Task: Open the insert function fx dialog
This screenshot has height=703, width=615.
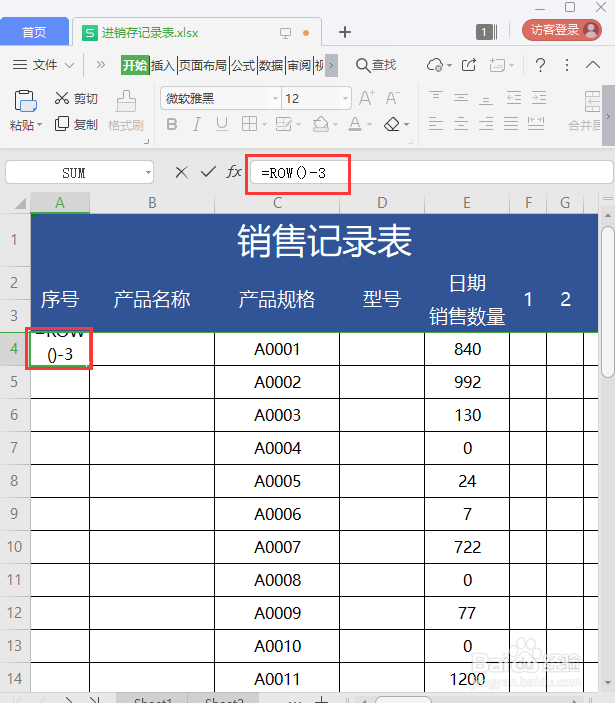Action: point(234,172)
